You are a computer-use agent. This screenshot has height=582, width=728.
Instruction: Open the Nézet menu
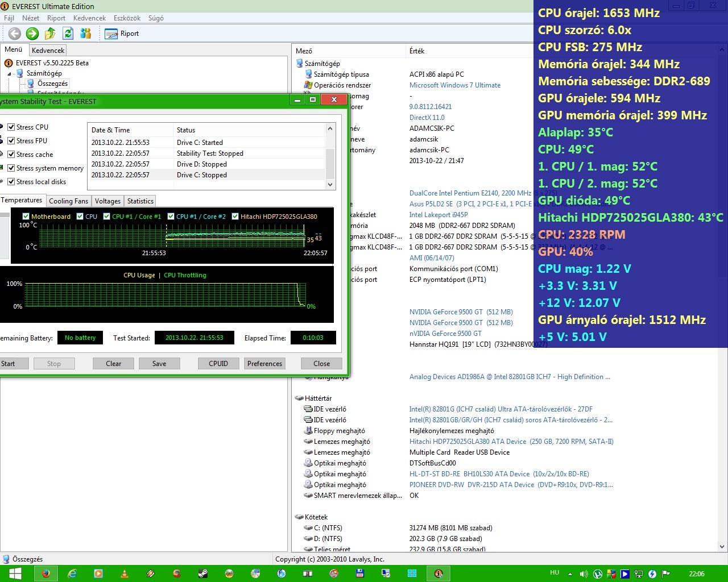pyautogui.click(x=31, y=18)
